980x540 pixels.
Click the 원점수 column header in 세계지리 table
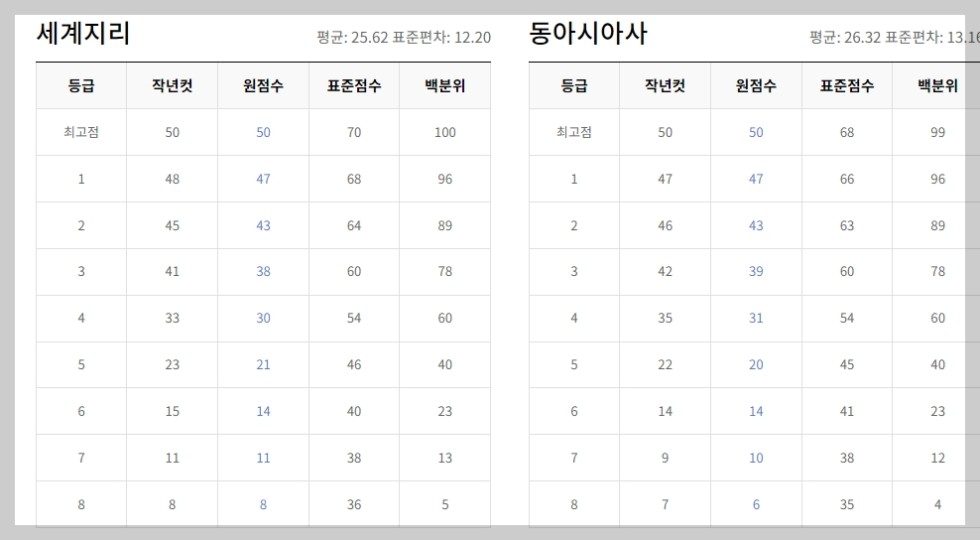click(x=263, y=85)
